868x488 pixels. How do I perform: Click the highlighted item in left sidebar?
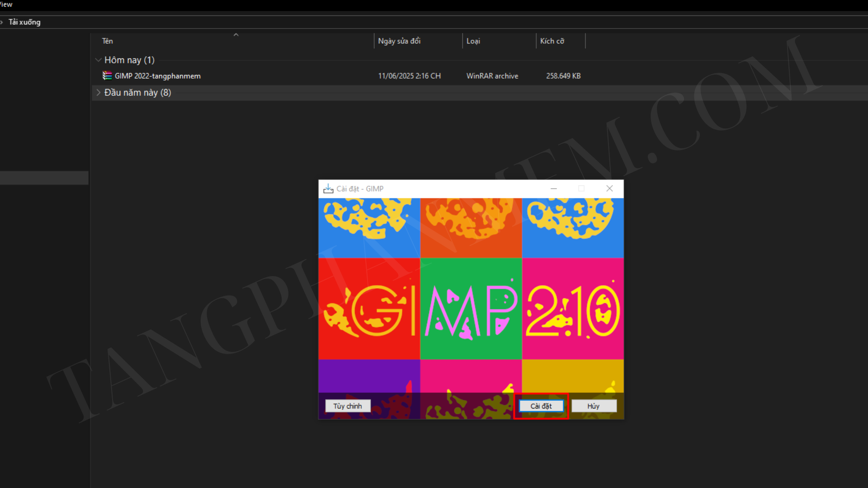click(44, 178)
